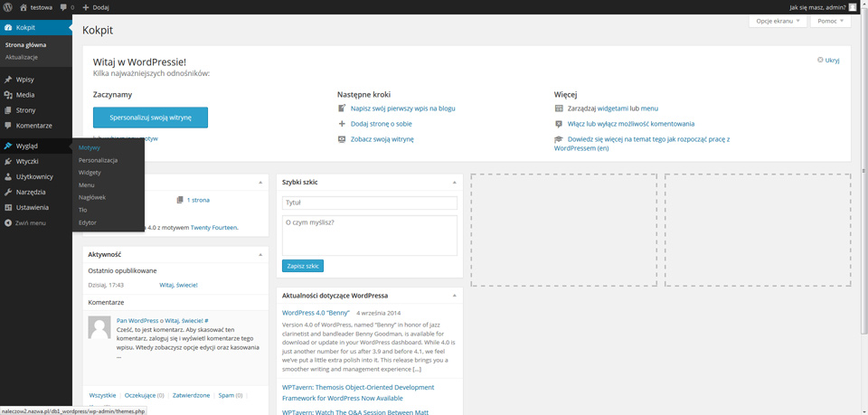Image resolution: width=868 pixels, height=415 pixels.
Task: Click Pan WordPress commenter avatar
Action: [x=99, y=327]
